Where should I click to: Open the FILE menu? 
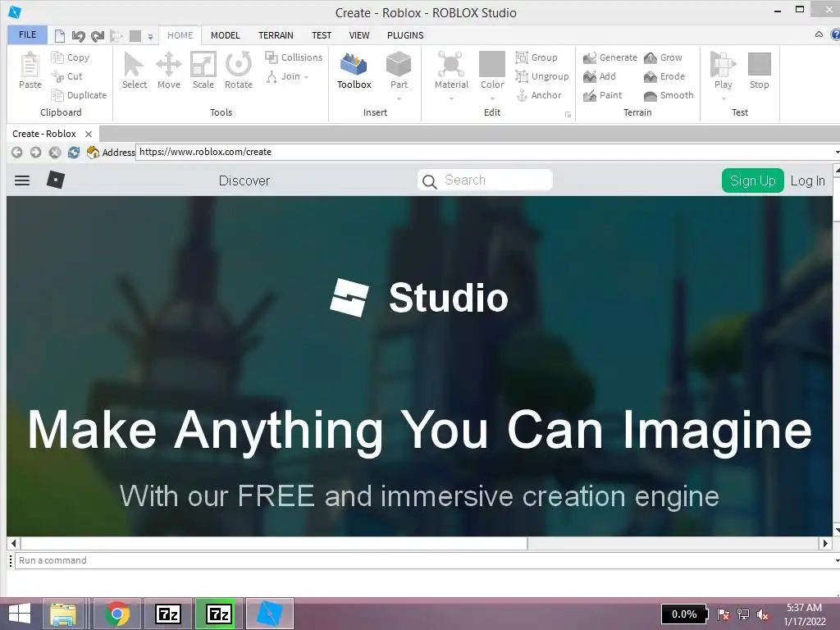[27, 34]
